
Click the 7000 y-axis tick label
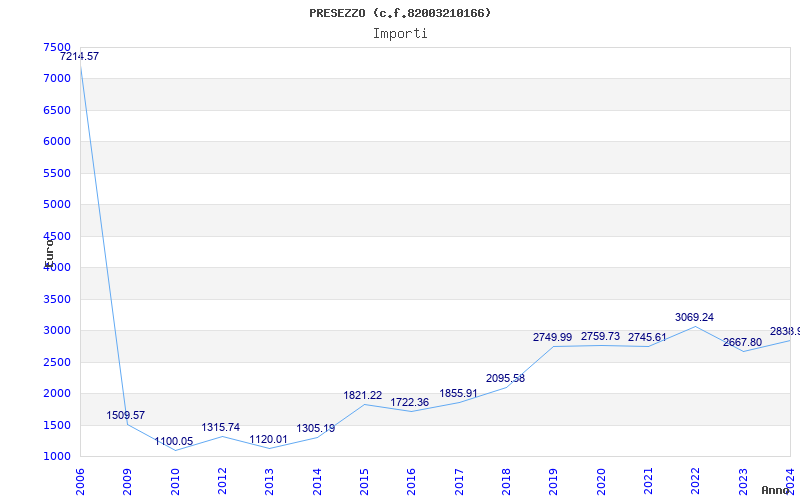point(57,79)
